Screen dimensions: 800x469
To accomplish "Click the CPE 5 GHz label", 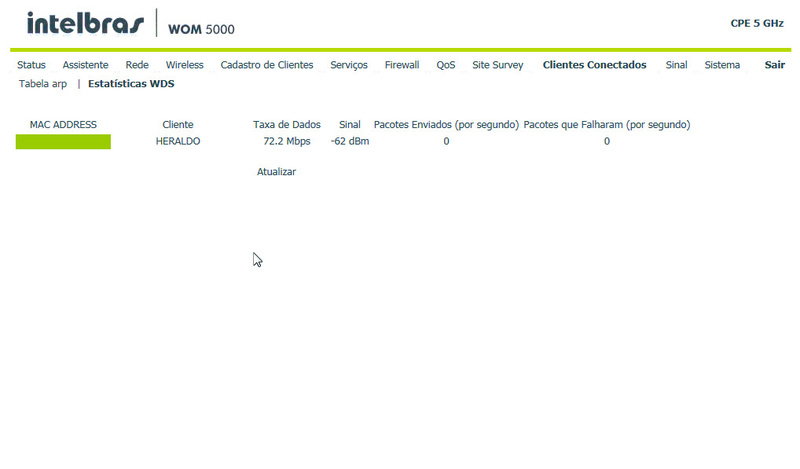I will (x=757, y=23).
